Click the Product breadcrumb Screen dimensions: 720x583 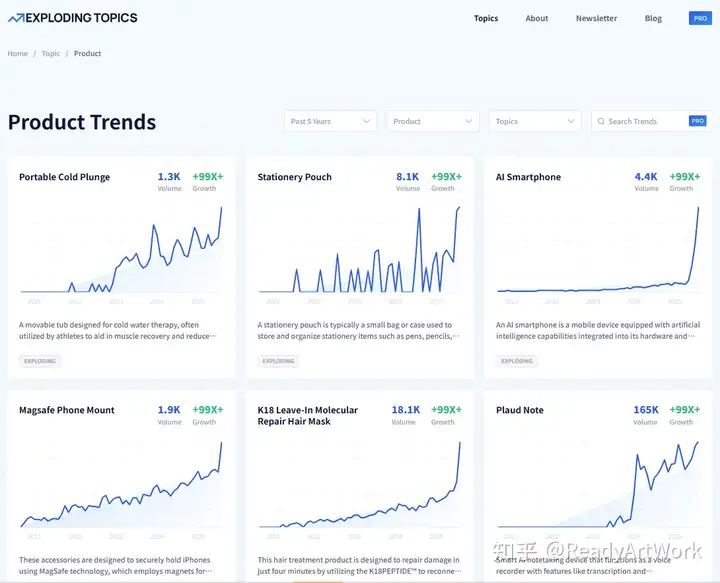(87, 53)
